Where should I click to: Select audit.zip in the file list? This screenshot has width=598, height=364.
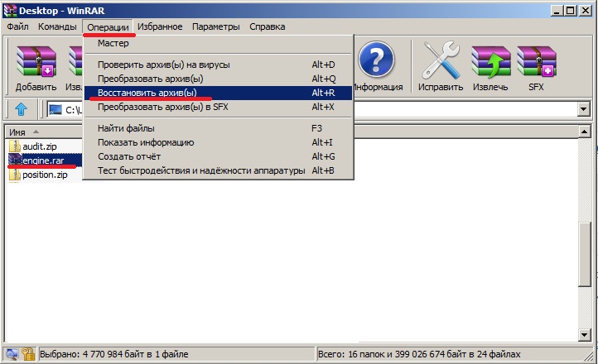39,146
